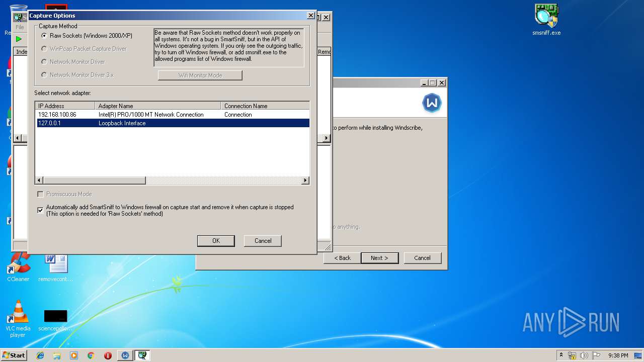
Task: Click SmartSniff window packet list scroll-right arrow
Action: pyautogui.click(x=327, y=138)
